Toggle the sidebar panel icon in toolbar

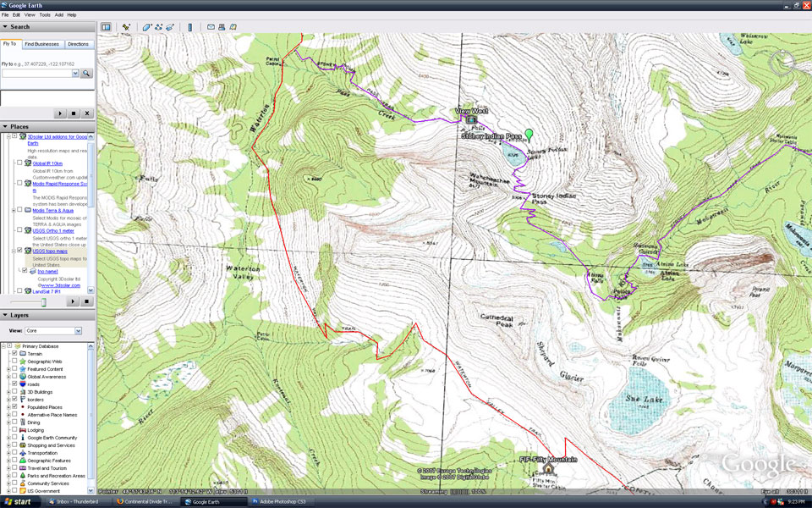pos(107,27)
